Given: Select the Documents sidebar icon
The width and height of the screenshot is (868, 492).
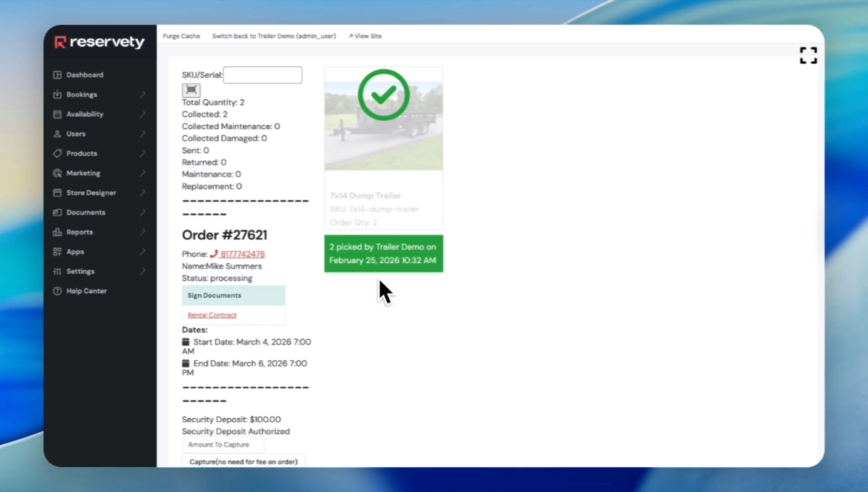Looking at the screenshot, I should coord(57,212).
